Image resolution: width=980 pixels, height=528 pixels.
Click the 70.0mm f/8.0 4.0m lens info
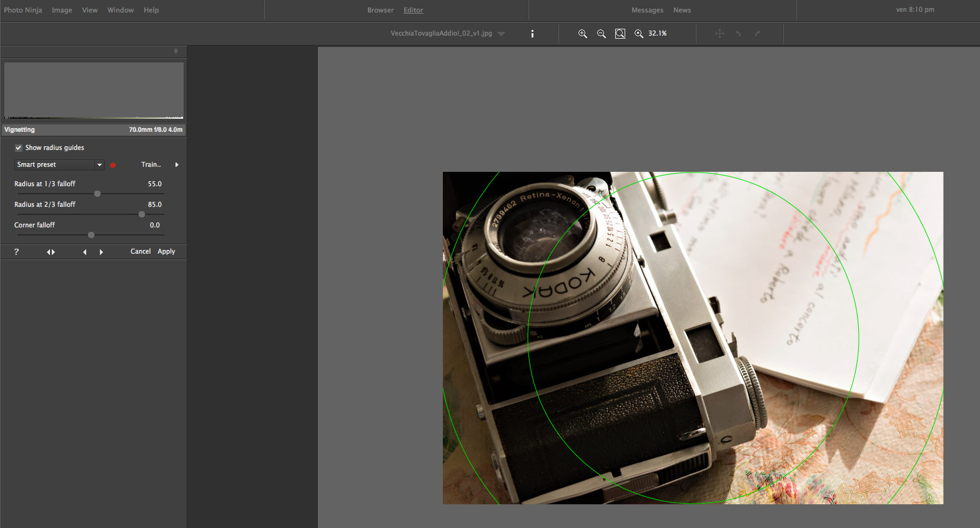click(156, 130)
